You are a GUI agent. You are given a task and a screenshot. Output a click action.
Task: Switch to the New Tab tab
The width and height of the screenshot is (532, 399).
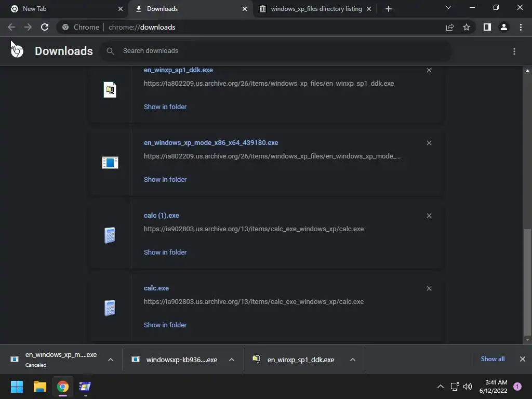64,9
